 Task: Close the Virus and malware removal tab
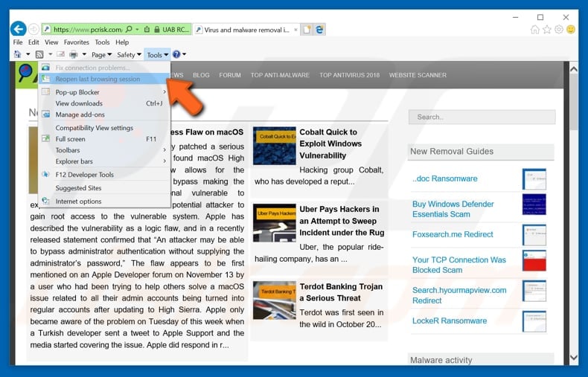(x=295, y=30)
